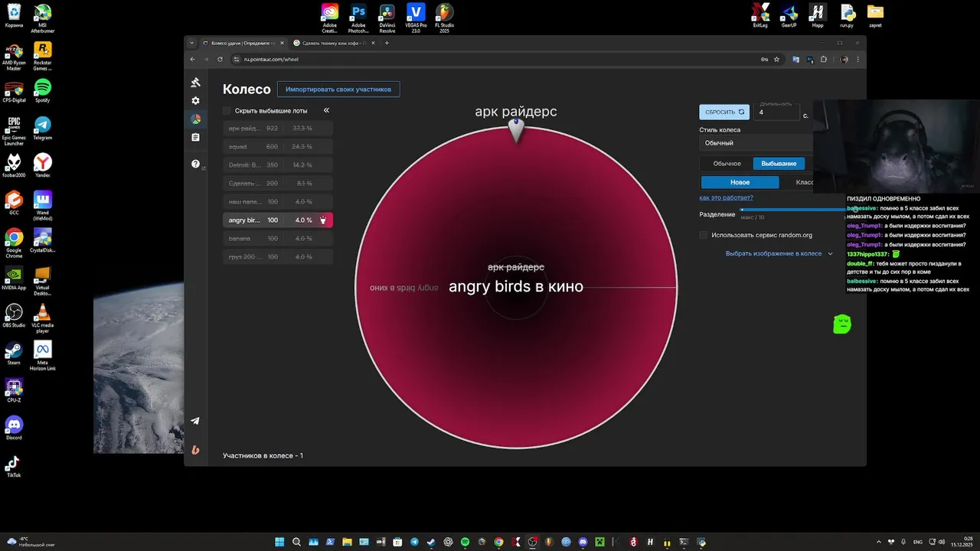
Task: Switch to the 'Колесо удачи' browser tab
Action: coord(243,43)
